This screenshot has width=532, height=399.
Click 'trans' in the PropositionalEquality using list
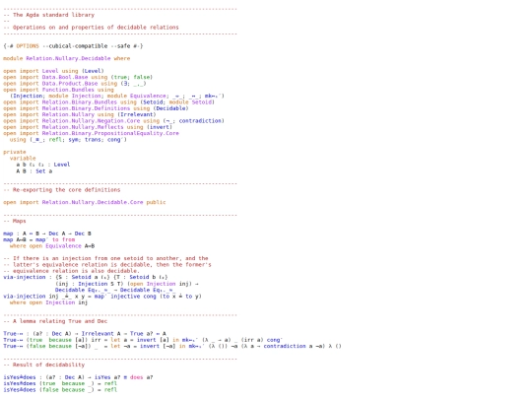coord(93,140)
